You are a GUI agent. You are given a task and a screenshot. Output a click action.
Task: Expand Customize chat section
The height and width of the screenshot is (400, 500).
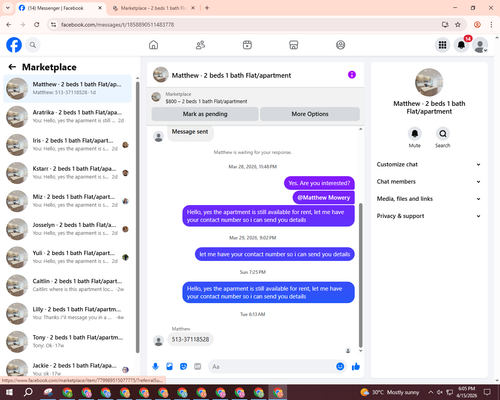click(x=429, y=164)
